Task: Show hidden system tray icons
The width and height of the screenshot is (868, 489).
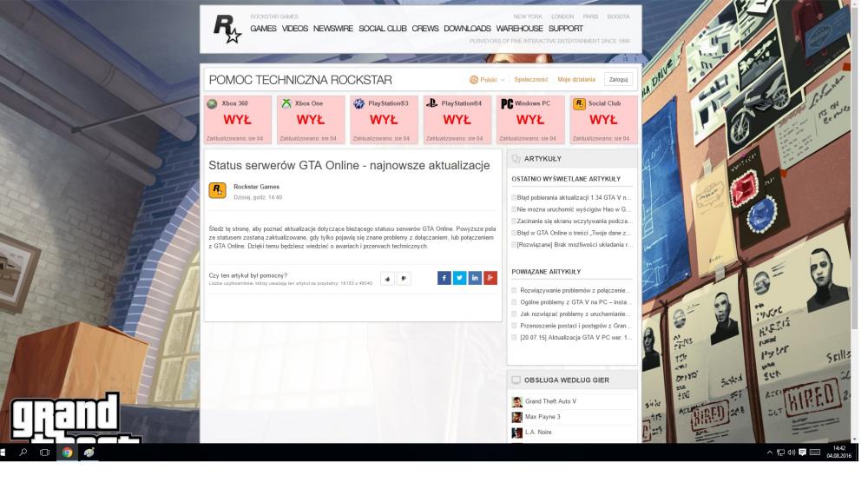Action: click(x=769, y=453)
